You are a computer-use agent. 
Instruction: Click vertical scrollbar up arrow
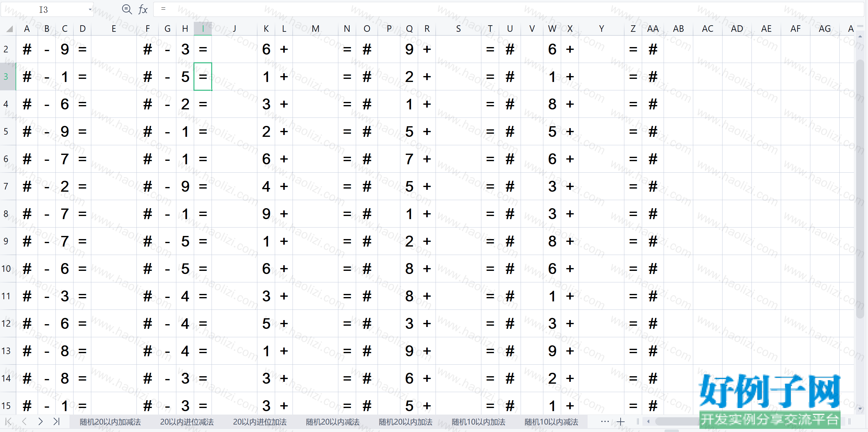tap(860, 36)
